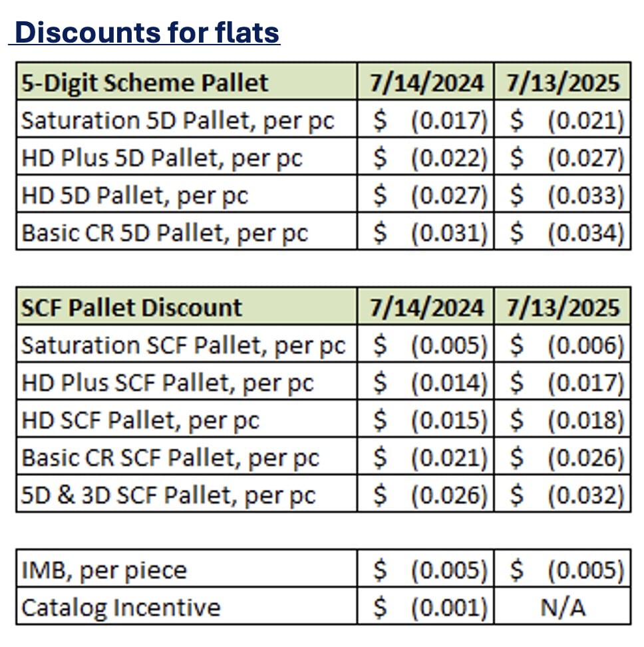Select 7/14/2024 header in 5-Digit Scheme table
The height and width of the screenshot is (647, 644).
click(x=426, y=83)
